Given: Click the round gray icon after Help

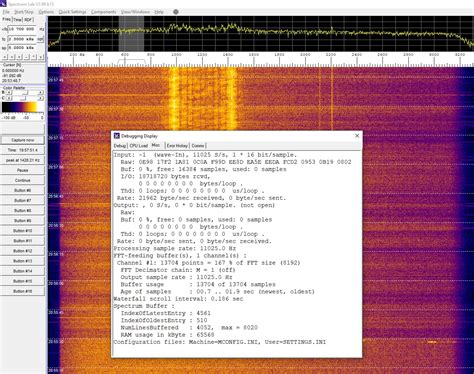Looking at the screenshot, I should [x=176, y=12].
